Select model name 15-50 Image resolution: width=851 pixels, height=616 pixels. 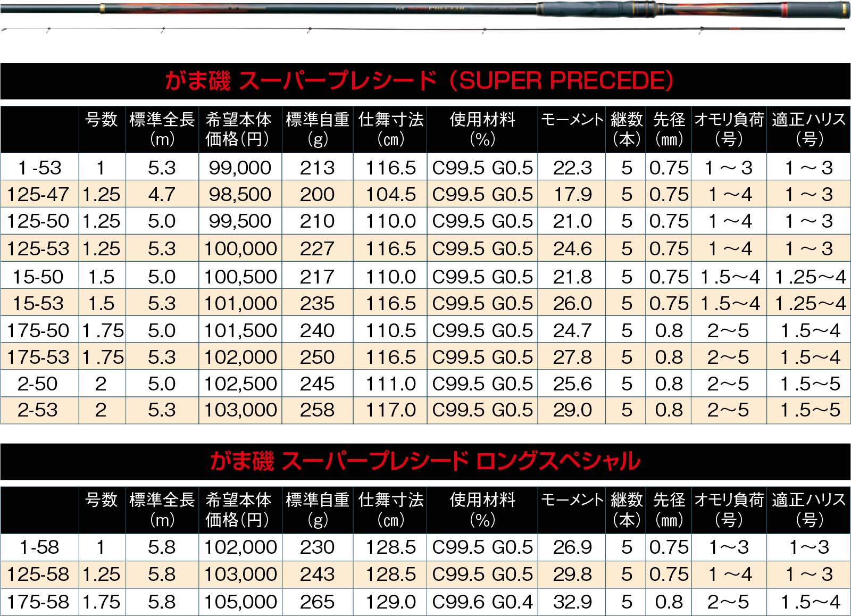(38, 277)
